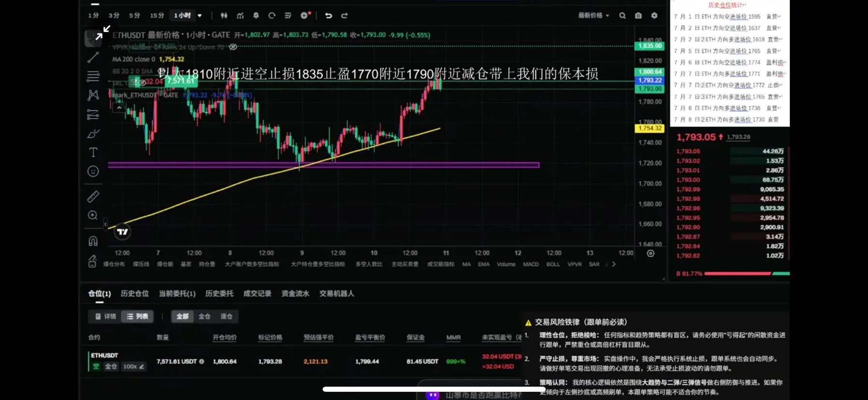The image size is (868, 400).
Task: Switch positions to 详情 detail view
Action: (x=105, y=316)
